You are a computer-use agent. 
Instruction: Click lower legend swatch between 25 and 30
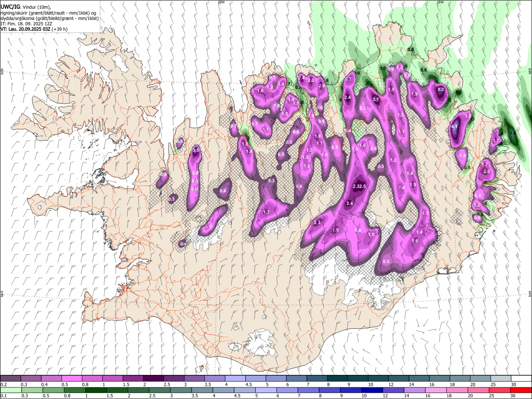499,390
